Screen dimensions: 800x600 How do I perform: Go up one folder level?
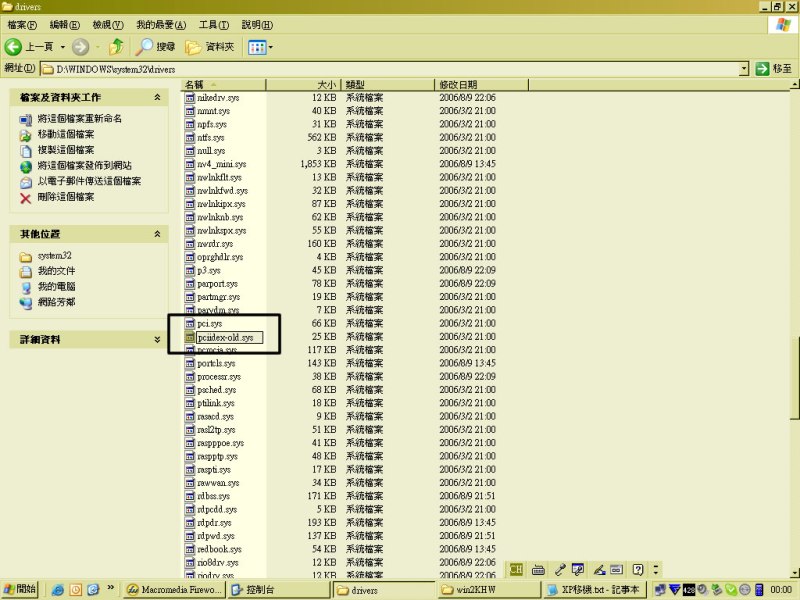click(x=116, y=47)
